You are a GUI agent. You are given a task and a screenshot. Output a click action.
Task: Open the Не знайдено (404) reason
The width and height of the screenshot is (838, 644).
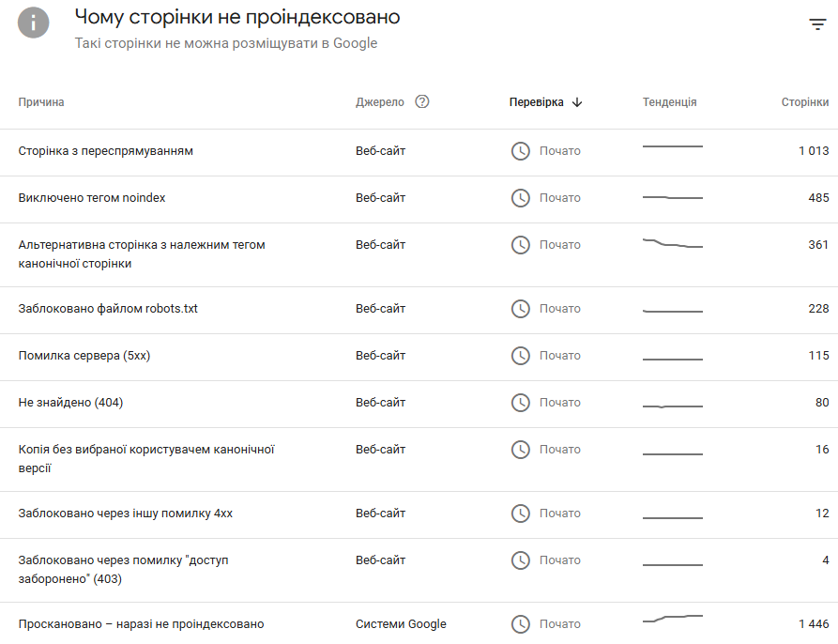click(70, 403)
